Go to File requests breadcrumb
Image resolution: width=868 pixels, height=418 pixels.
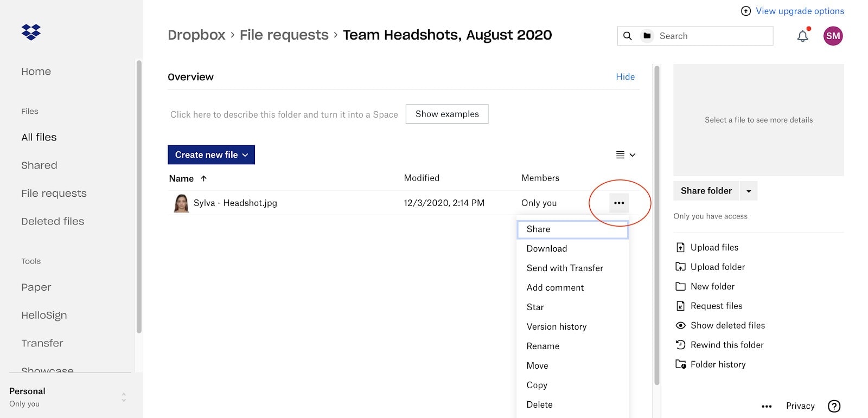[x=284, y=35]
